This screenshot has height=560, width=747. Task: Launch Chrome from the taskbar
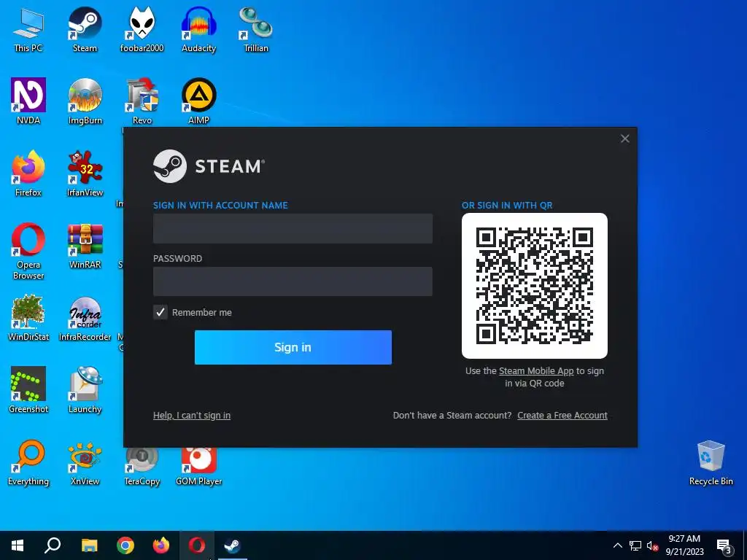coord(125,545)
